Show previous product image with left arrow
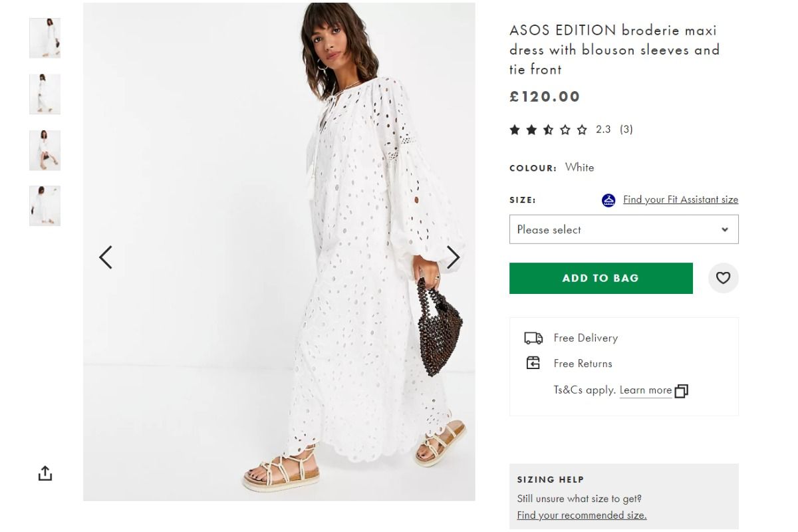The image size is (798, 532). tap(106, 257)
